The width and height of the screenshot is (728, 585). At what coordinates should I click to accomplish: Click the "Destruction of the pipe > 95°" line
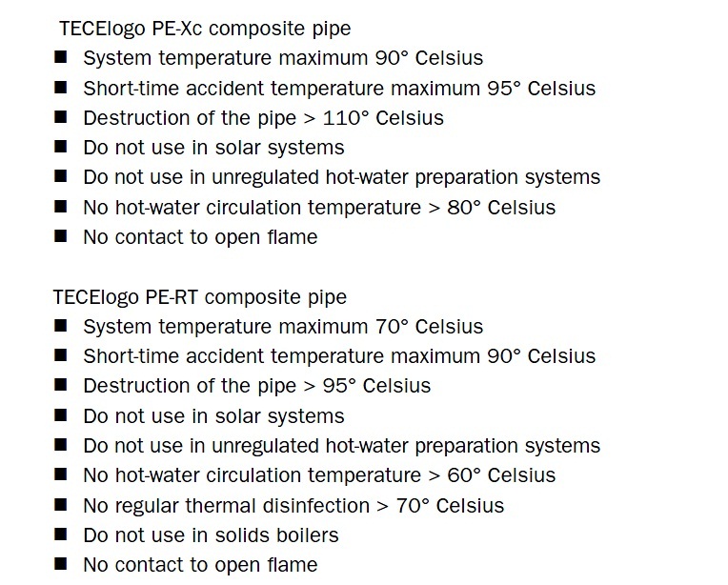point(256,386)
